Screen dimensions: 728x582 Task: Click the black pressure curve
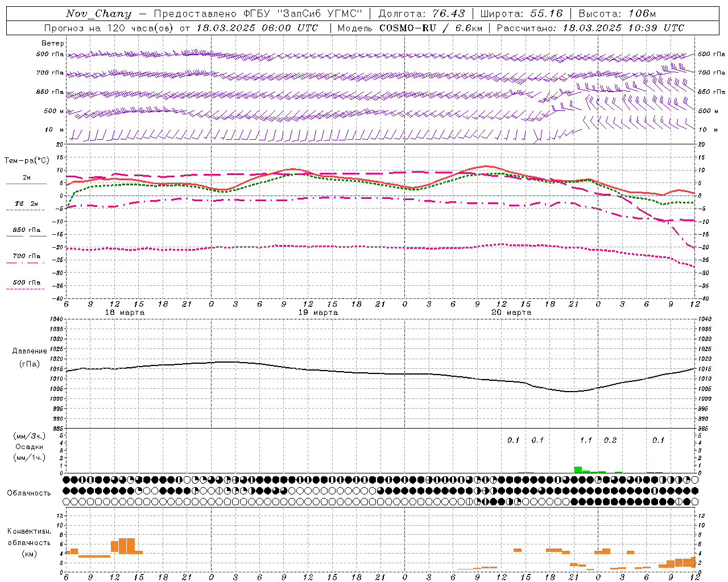point(379,373)
